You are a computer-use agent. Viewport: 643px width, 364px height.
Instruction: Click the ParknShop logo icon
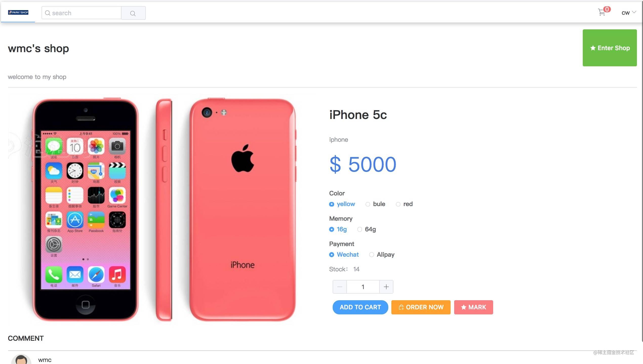click(18, 12)
